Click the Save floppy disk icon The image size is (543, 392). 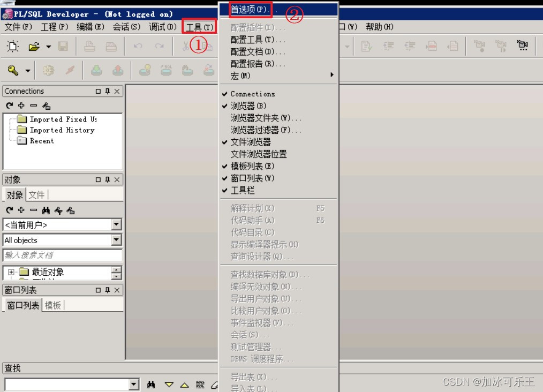(x=63, y=46)
